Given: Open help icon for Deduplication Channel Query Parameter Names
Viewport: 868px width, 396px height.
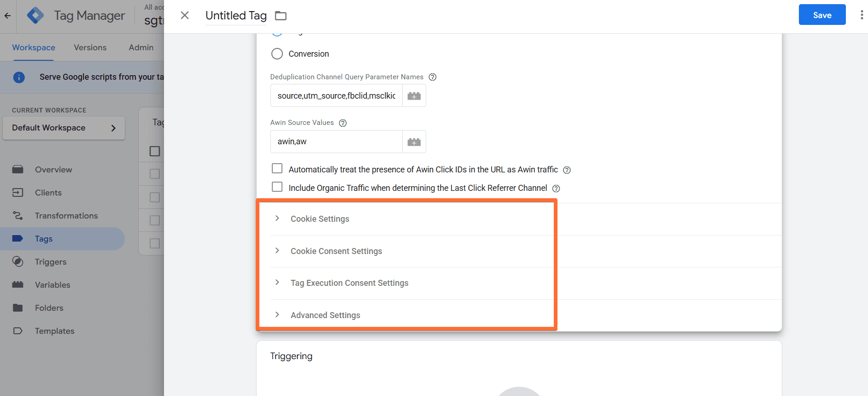Looking at the screenshot, I should [433, 77].
